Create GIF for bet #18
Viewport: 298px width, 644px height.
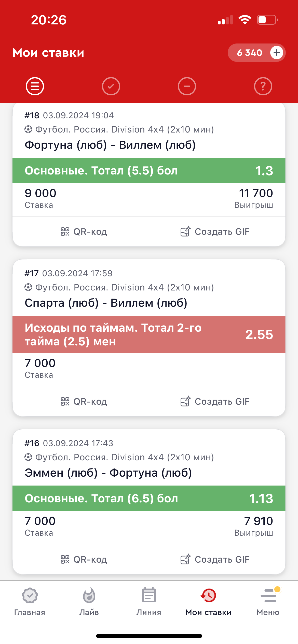click(x=215, y=232)
